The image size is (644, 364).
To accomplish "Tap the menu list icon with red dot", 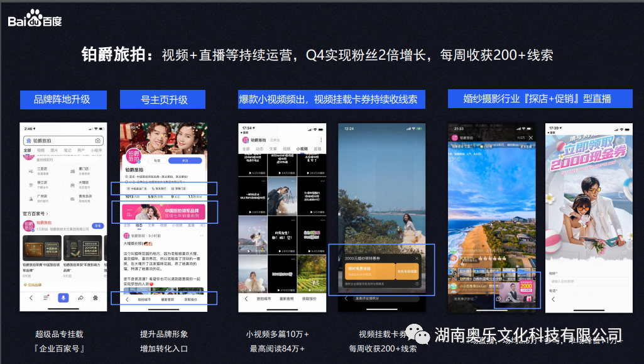I will [46, 297].
